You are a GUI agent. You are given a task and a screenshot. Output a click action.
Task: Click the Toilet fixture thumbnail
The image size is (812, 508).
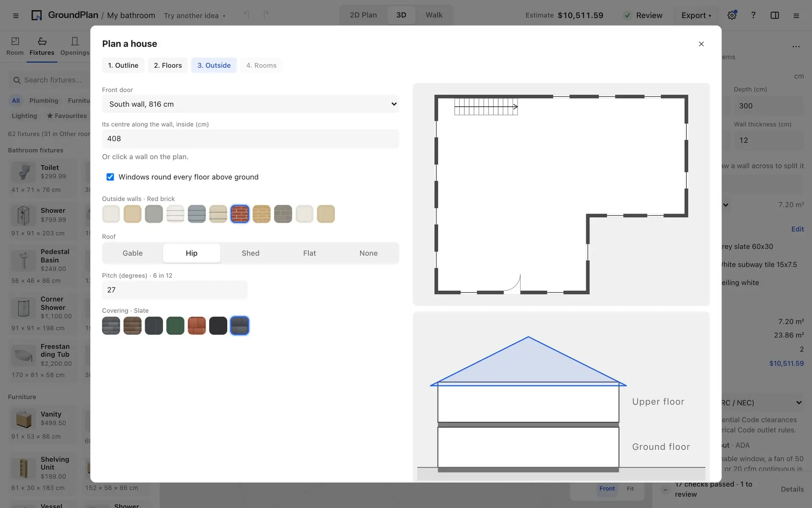tap(24, 172)
